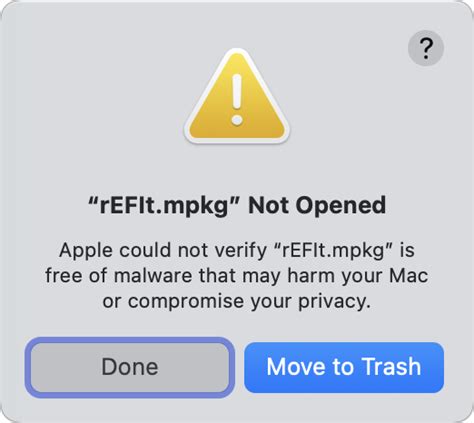Click the malware warning message text
This screenshot has height=423, width=474.
coord(237,276)
